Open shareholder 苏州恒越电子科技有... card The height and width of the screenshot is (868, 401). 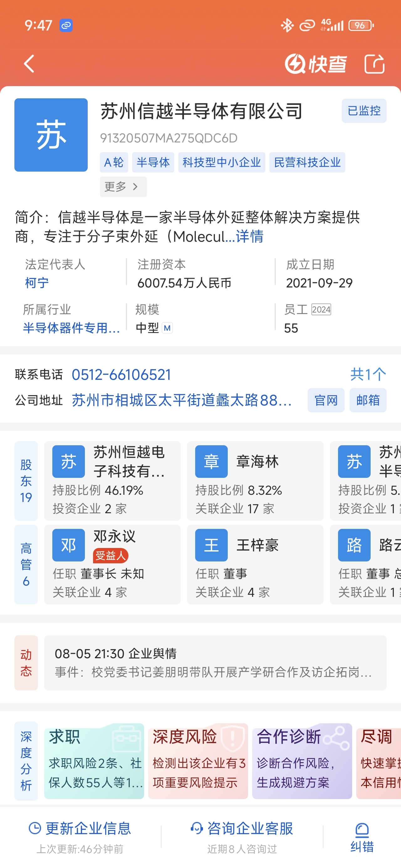coord(112,481)
